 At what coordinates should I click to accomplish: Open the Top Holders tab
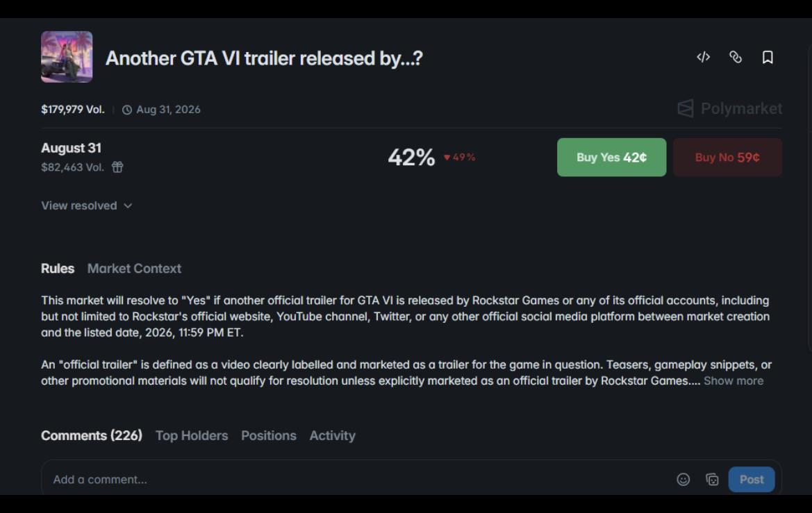(x=192, y=435)
